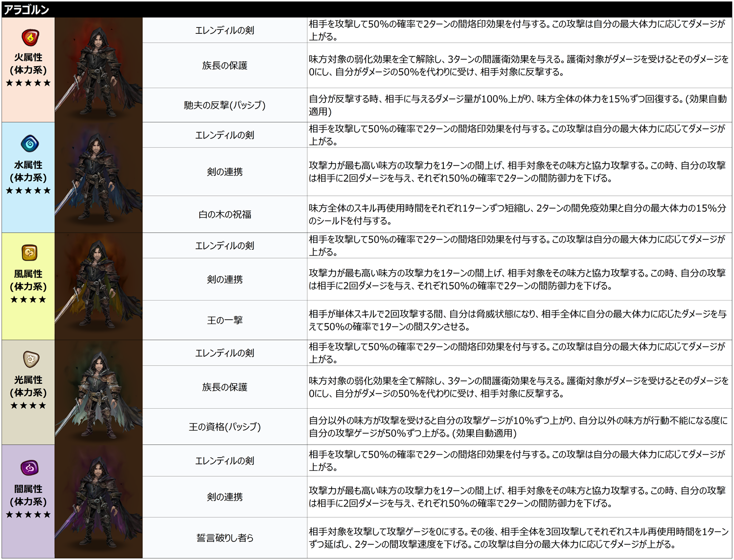Image resolution: width=734 pixels, height=560 pixels.
Task: Select the four-star rating under 風属性
Action: [x=28, y=300]
